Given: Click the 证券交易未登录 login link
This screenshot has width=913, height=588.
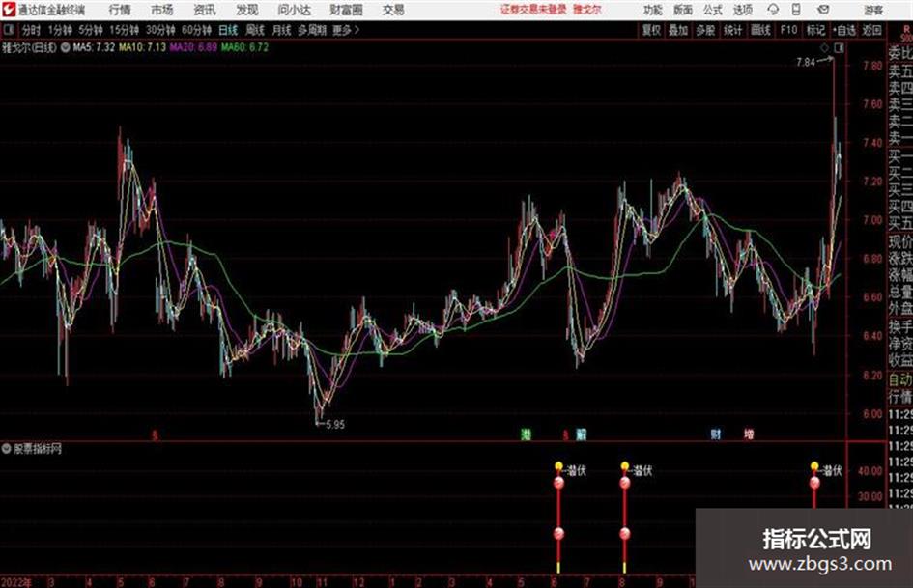Looking at the screenshot, I should [533, 10].
